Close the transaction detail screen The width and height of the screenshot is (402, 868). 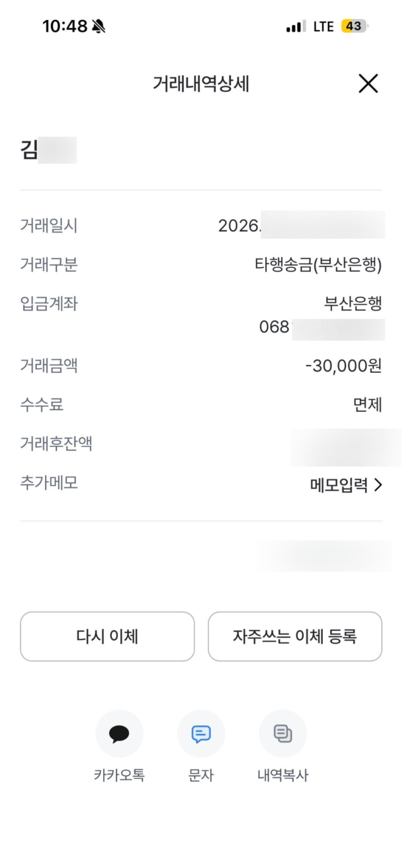pos(368,84)
